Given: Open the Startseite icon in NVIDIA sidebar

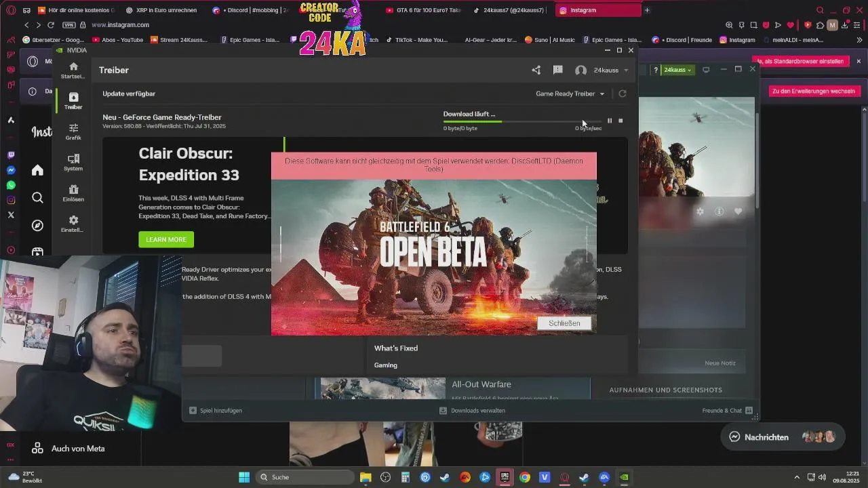Looking at the screenshot, I should (x=73, y=70).
